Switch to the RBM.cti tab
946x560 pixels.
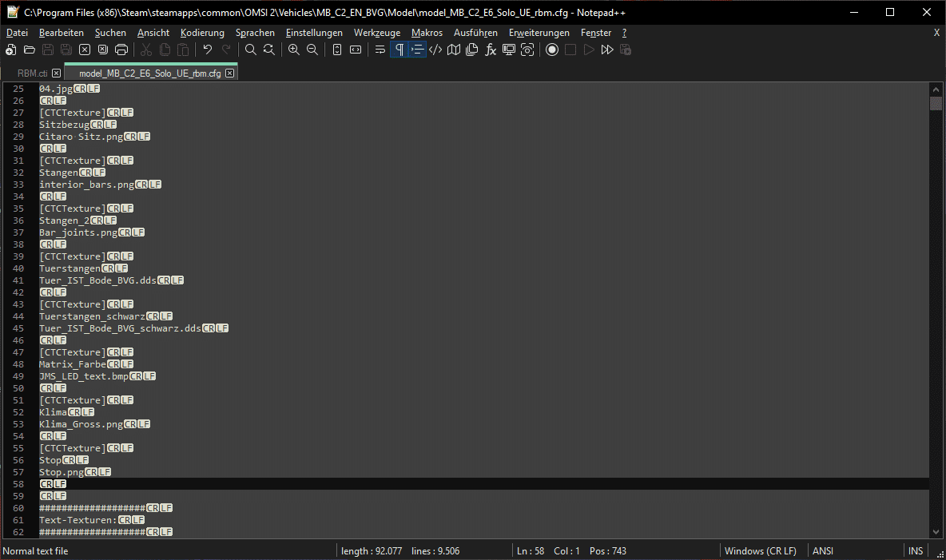(x=33, y=73)
